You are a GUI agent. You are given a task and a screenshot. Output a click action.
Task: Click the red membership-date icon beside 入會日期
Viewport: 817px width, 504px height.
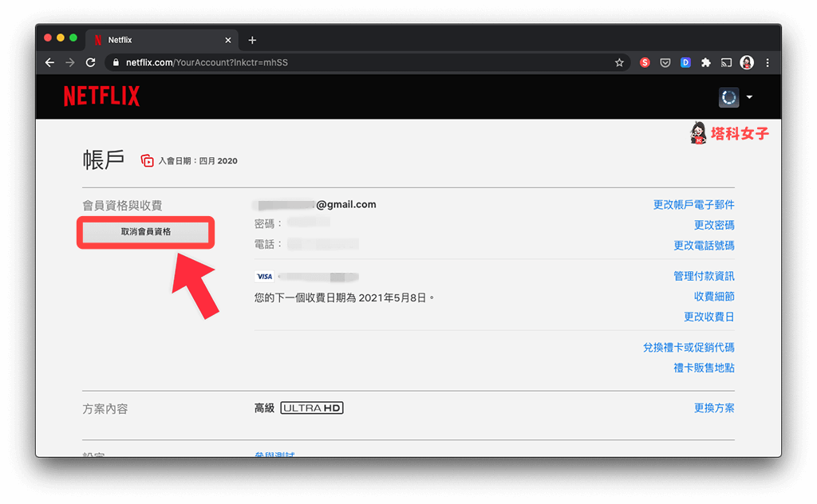pos(147,160)
